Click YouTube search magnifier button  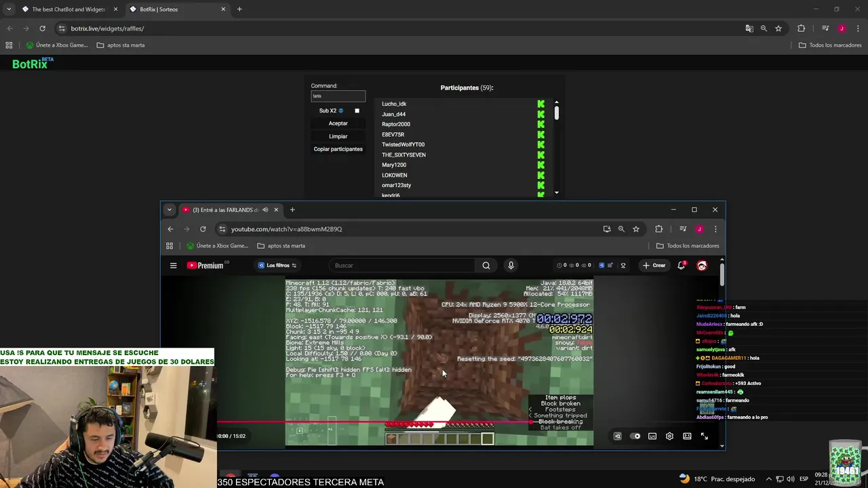486,265
